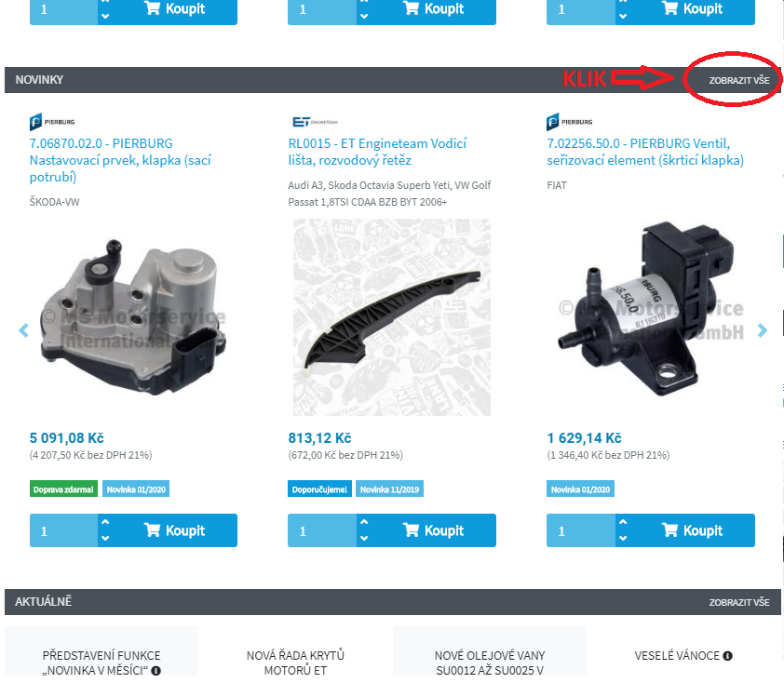
Task: Click quantity field for RL0015 product
Action: (x=322, y=530)
